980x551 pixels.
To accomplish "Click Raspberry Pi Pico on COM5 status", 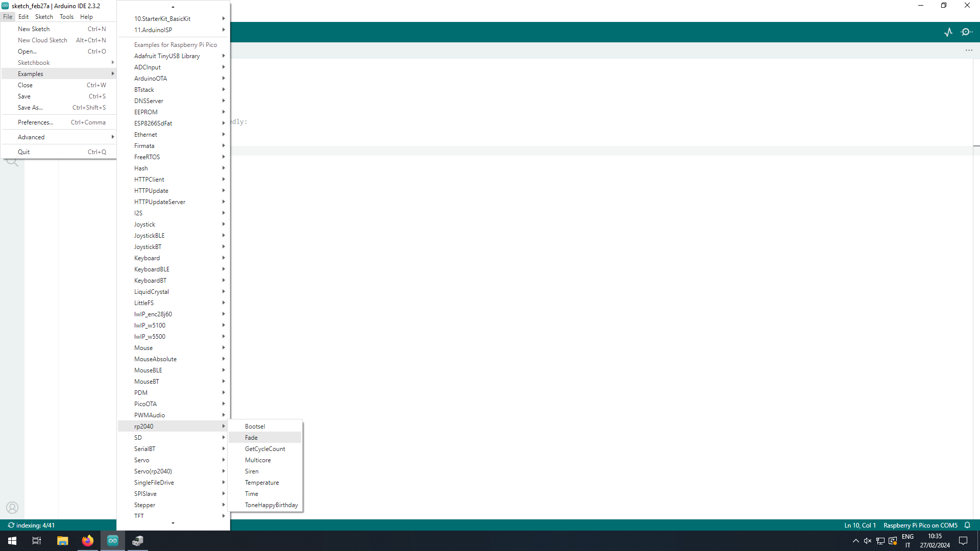I will (x=920, y=525).
